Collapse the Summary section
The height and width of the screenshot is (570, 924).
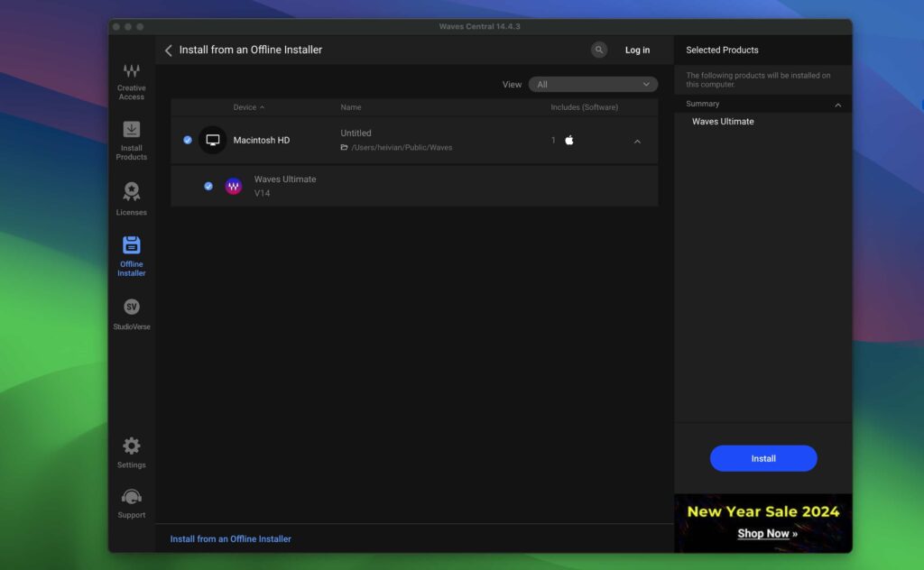coord(838,104)
